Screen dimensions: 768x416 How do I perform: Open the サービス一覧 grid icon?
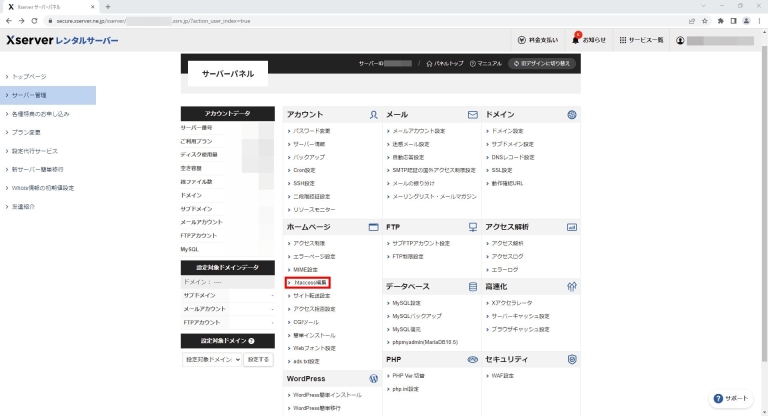click(x=623, y=40)
